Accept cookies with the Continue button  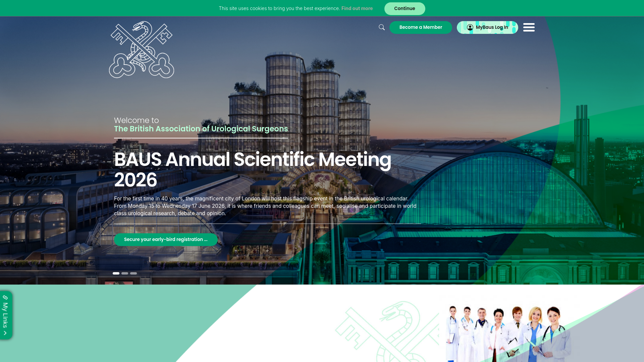405,9
